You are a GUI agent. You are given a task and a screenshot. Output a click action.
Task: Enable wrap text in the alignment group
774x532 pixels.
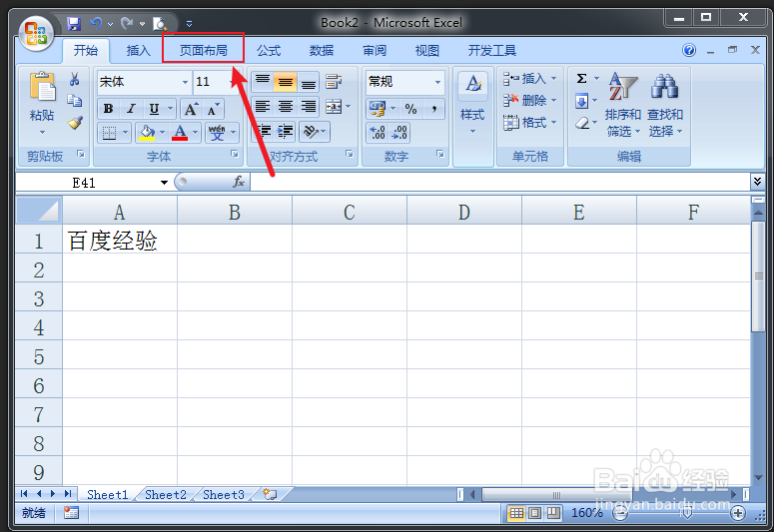[x=334, y=82]
